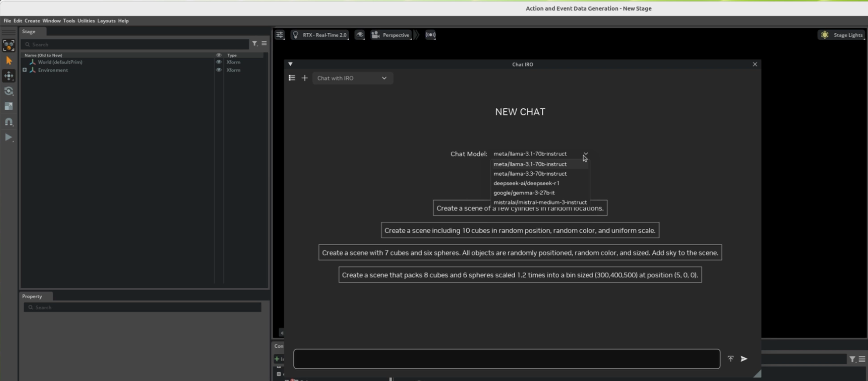The image size is (868, 381).
Task: Open the Chat with IRO dropdown
Action: click(352, 78)
